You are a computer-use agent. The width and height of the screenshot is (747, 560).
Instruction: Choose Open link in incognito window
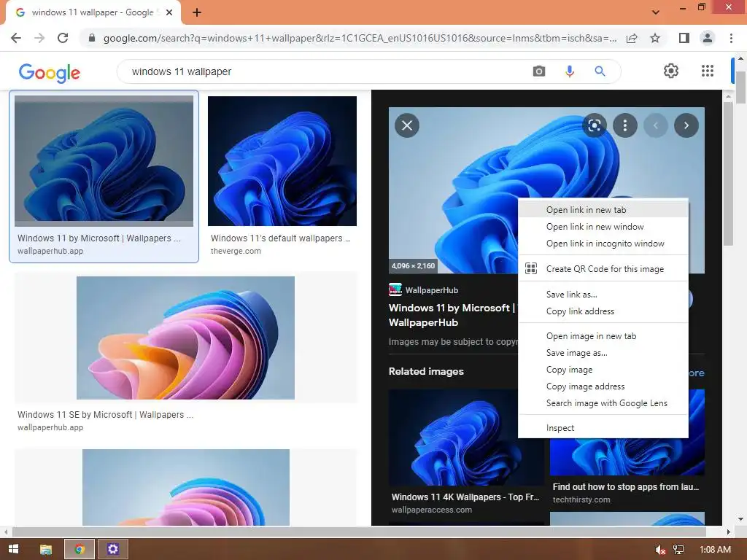[603, 244]
